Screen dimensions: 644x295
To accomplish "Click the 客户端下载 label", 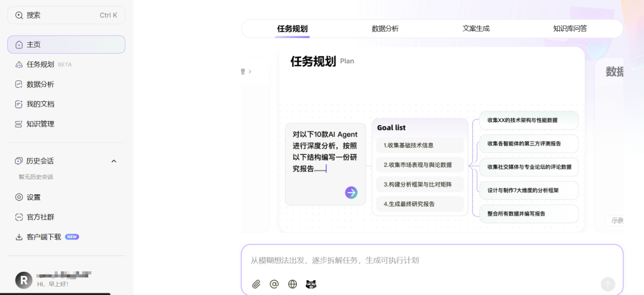I will (44, 237).
